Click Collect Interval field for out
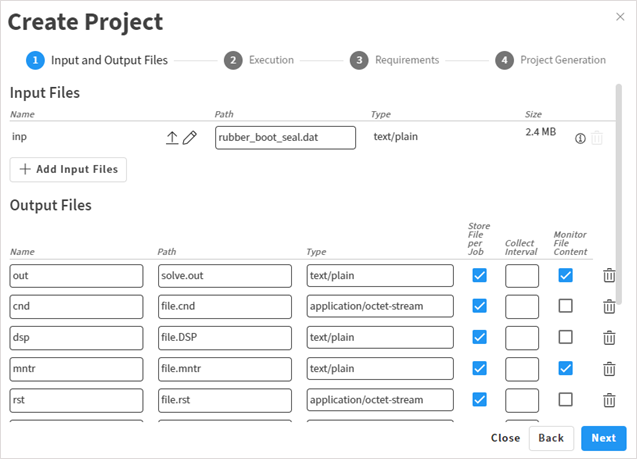Image resolution: width=637 pixels, height=459 pixels. 522,276
